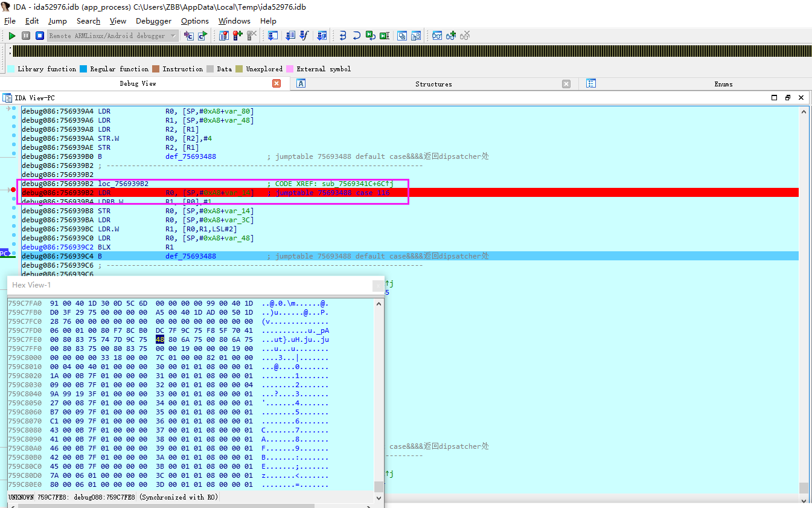Click the Hex View vertical scrollbar down arrow
The height and width of the screenshot is (508, 812).
379,499
